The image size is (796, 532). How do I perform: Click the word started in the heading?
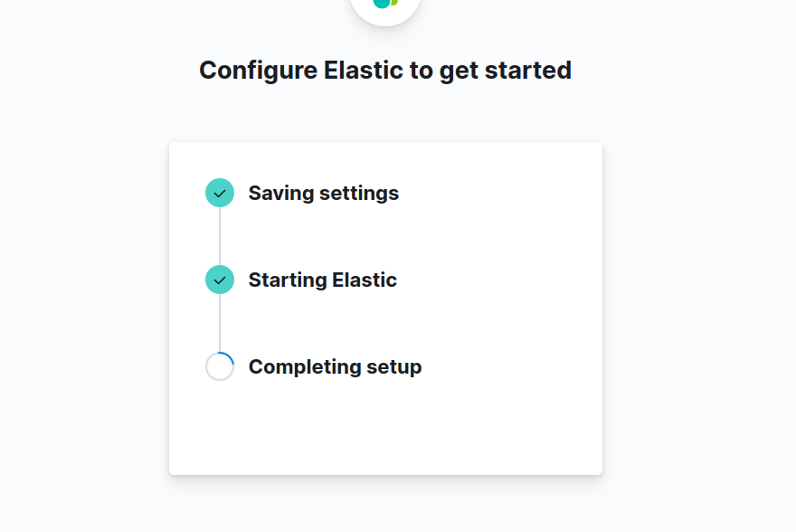click(529, 70)
